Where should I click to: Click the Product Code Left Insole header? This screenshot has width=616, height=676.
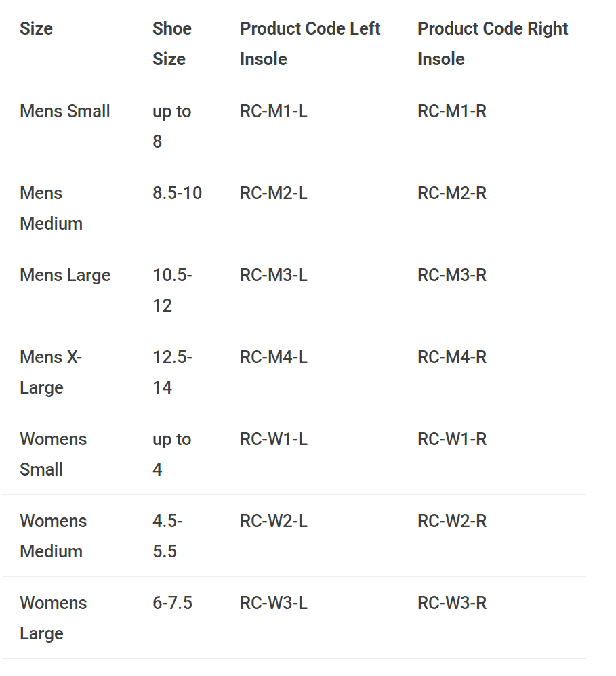[310, 43]
